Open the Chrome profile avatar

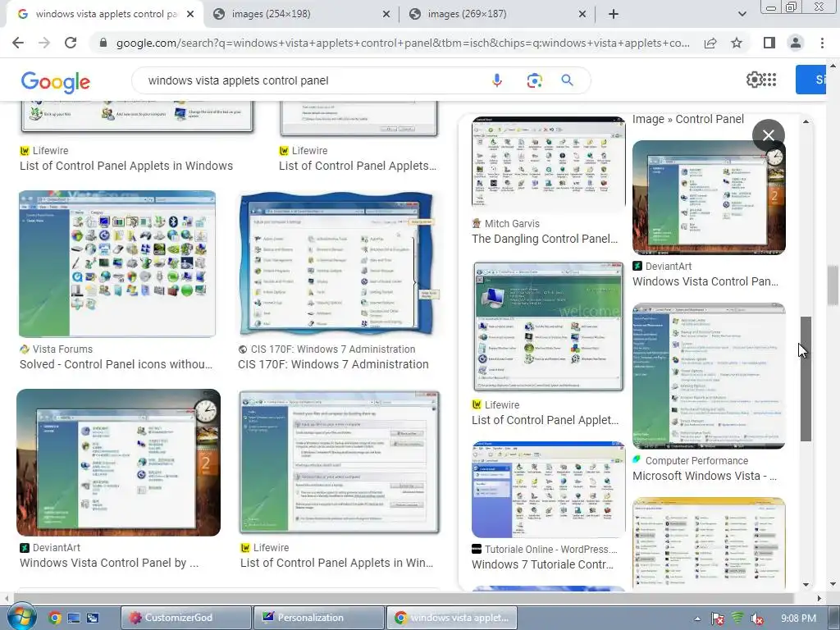(x=796, y=43)
